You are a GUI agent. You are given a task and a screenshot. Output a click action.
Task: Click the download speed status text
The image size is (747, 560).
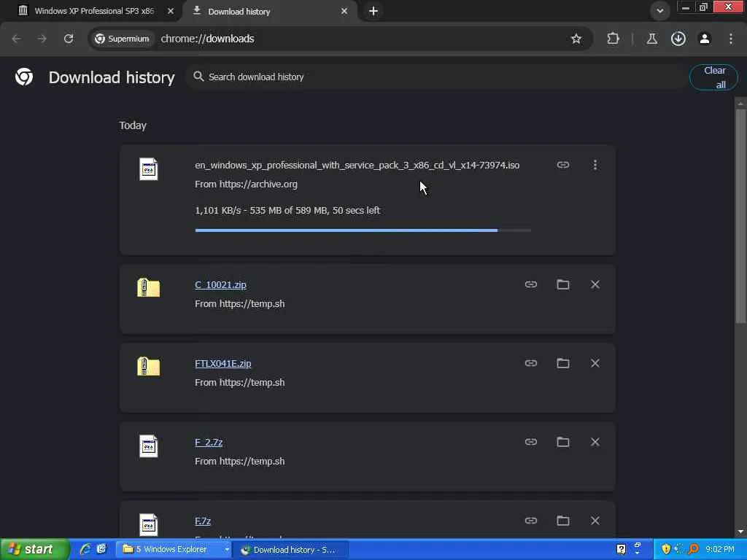287,211
